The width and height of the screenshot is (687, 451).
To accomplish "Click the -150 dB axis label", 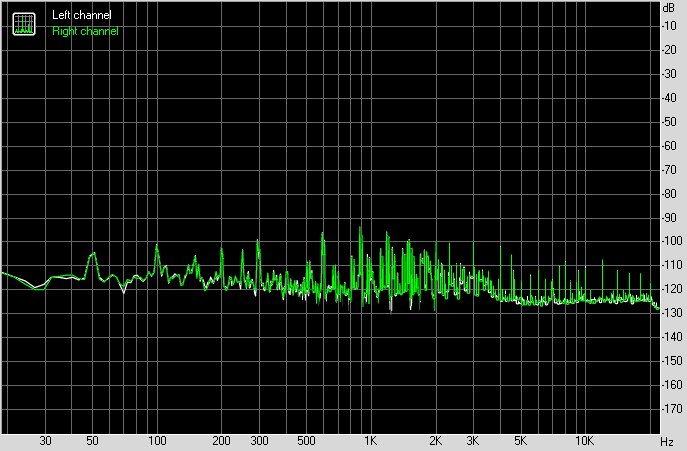I will click(672, 361).
